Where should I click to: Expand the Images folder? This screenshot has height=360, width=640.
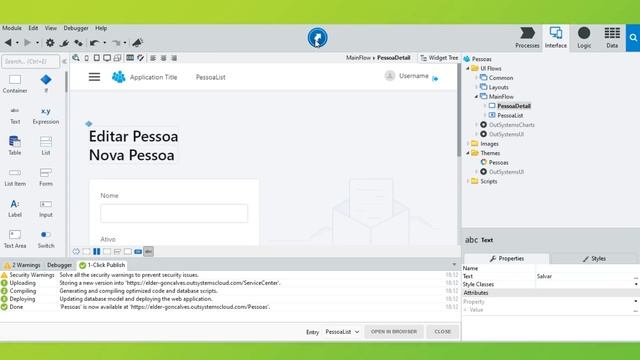[468, 144]
